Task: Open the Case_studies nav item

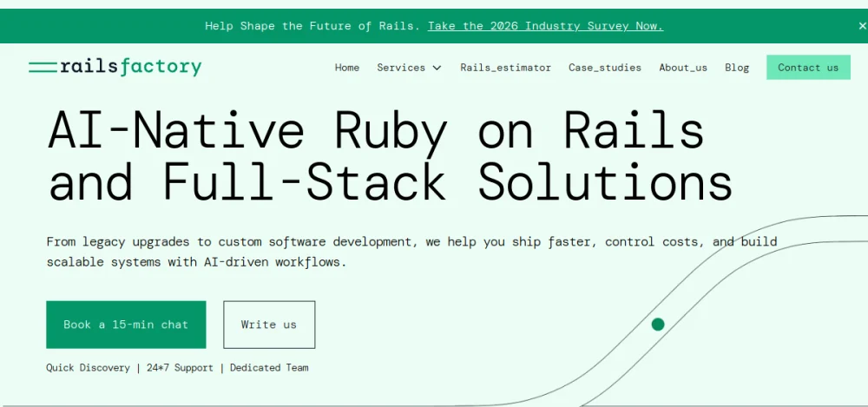Action: coord(604,68)
